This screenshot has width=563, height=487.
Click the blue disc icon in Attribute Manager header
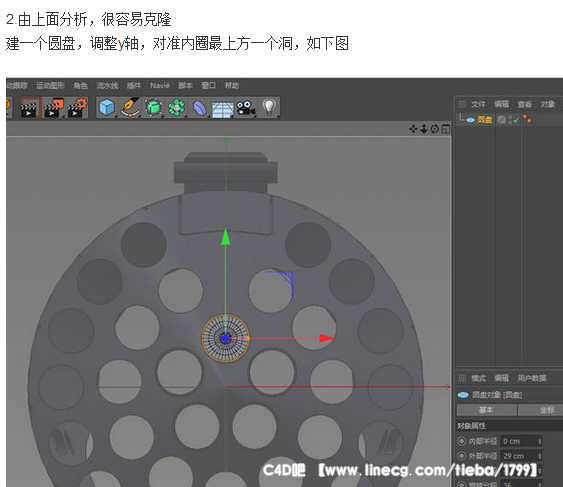click(463, 395)
